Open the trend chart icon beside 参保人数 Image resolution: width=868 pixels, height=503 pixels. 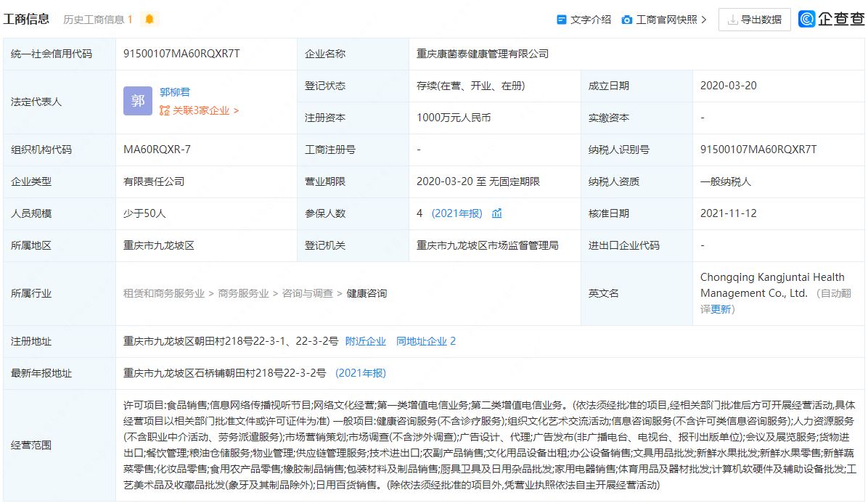point(497,213)
